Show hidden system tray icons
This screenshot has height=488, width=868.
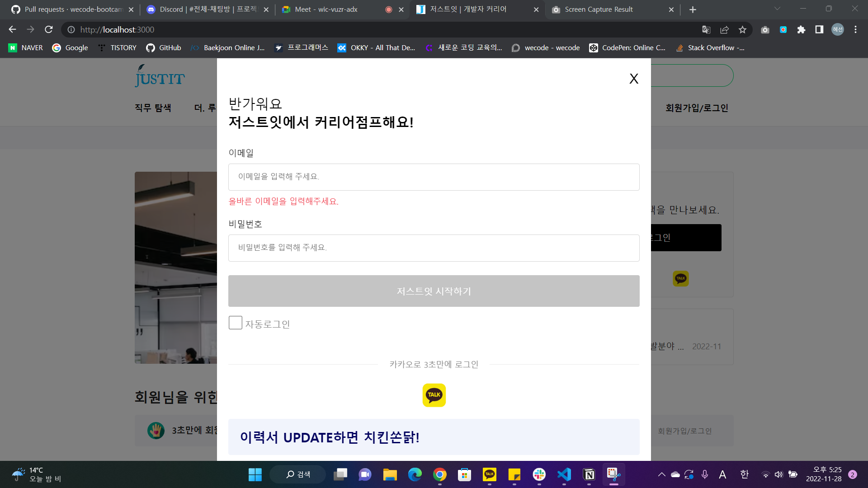point(661,474)
